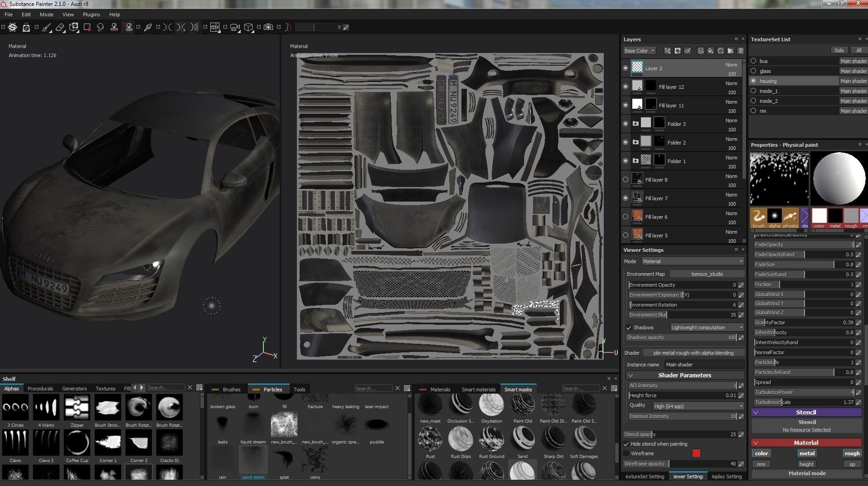The width and height of the screenshot is (868, 486).
Task: Click the camera projection mode icon
Action: 235,27
